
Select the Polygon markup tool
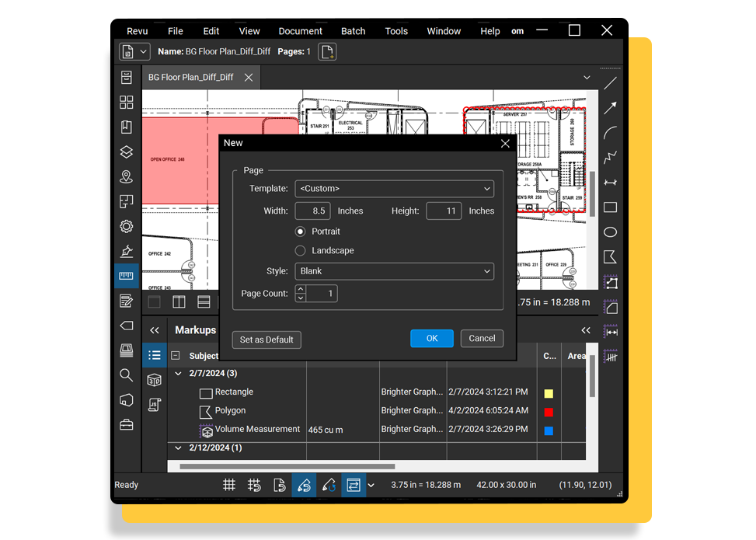pos(611,257)
